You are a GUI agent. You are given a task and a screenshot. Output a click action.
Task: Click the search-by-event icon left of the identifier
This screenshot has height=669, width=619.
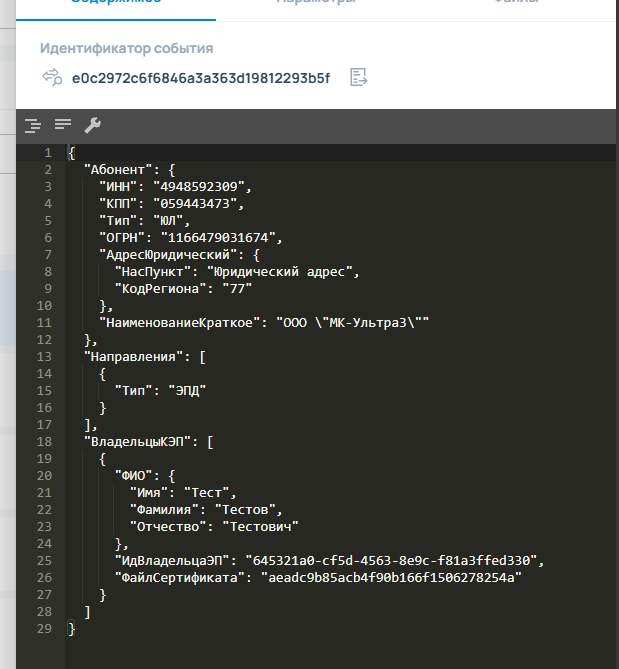[52, 77]
